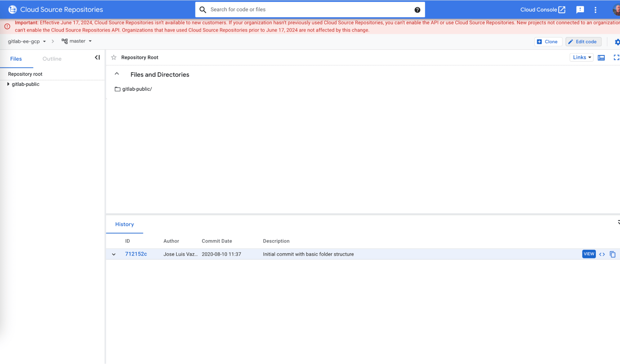Screen dimensions: 620x364
Task: Click the Files and Directories heading
Action: (160, 75)
